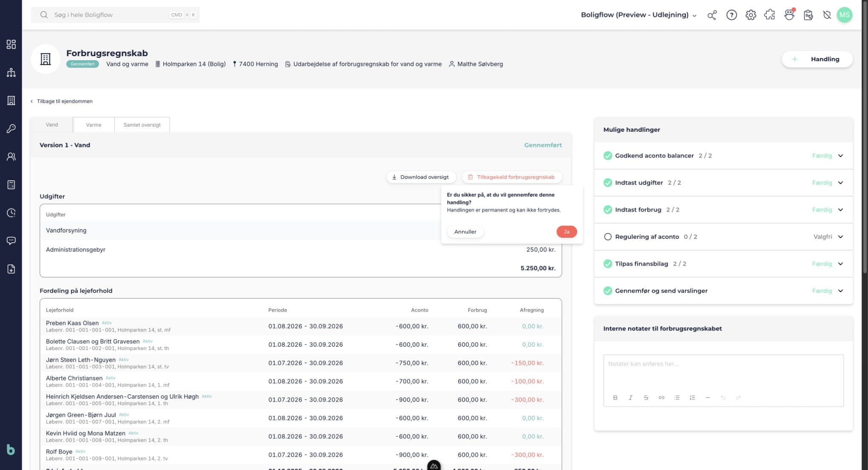Click Tilbagekald forbrugsregnskab button
868x470 pixels.
pyautogui.click(x=512, y=177)
